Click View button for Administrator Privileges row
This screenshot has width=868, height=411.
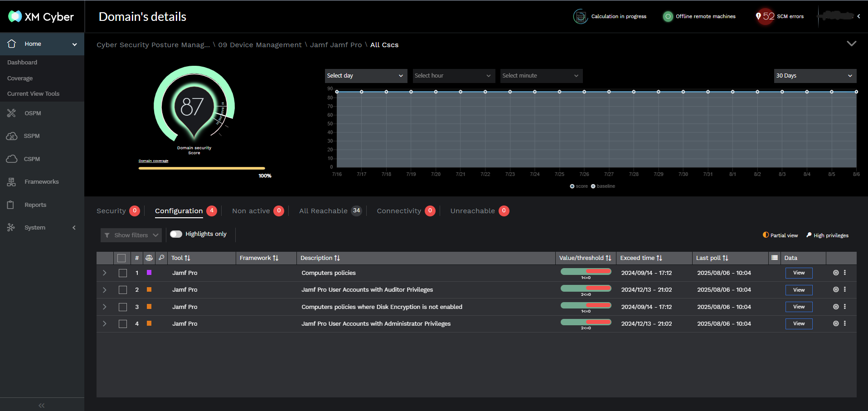(799, 323)
